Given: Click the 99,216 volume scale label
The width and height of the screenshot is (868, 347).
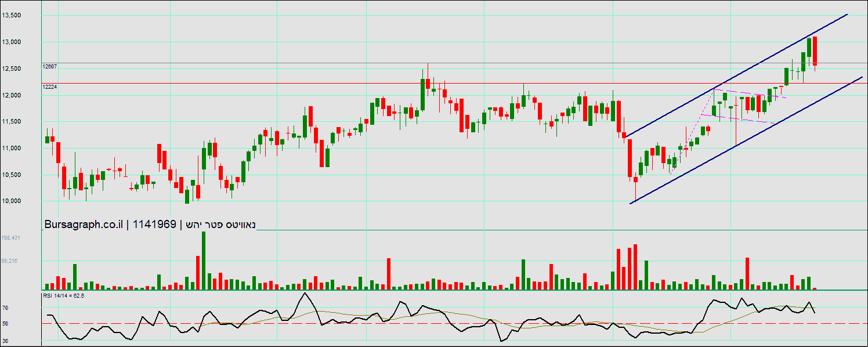Looking at the screenshot, I should (x=10, y=261).
